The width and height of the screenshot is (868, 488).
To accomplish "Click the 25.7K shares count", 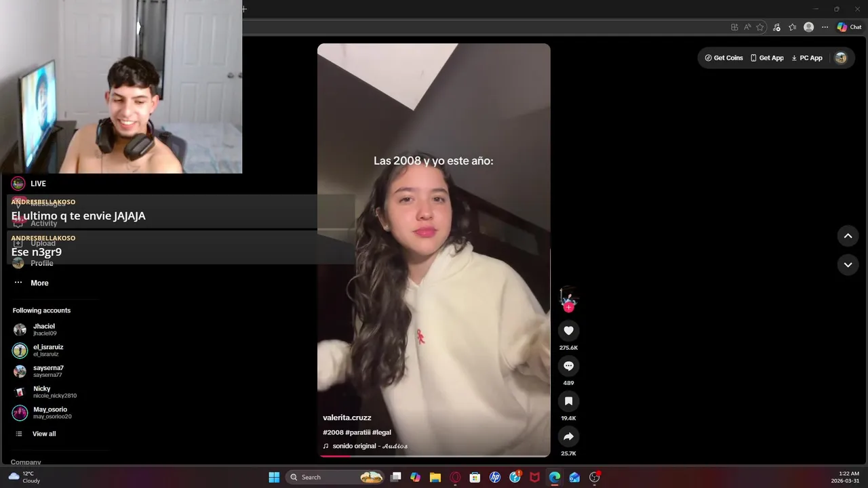I will 568,453.
